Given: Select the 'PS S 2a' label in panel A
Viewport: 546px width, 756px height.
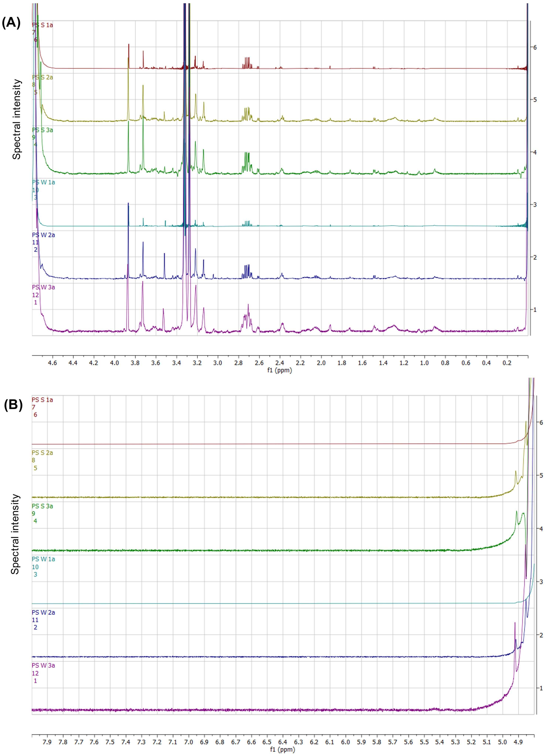Looking at the screenshot, I should [42, 77].
